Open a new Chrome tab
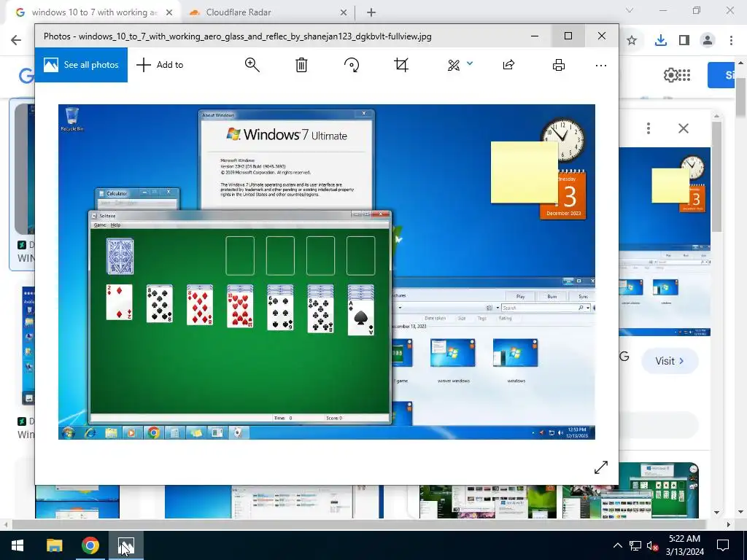Viewport: 747px width, 560px height. pyautogui.click(x=371, y=13)
